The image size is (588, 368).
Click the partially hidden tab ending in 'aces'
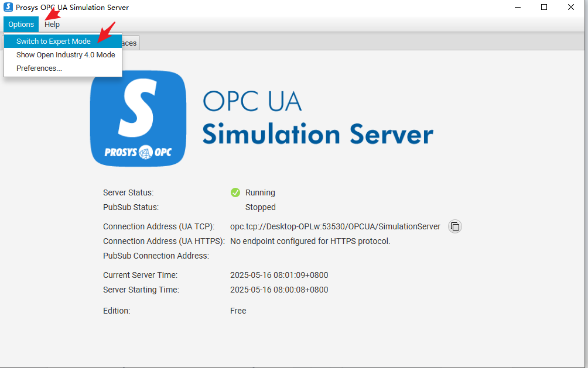[131, 43]
